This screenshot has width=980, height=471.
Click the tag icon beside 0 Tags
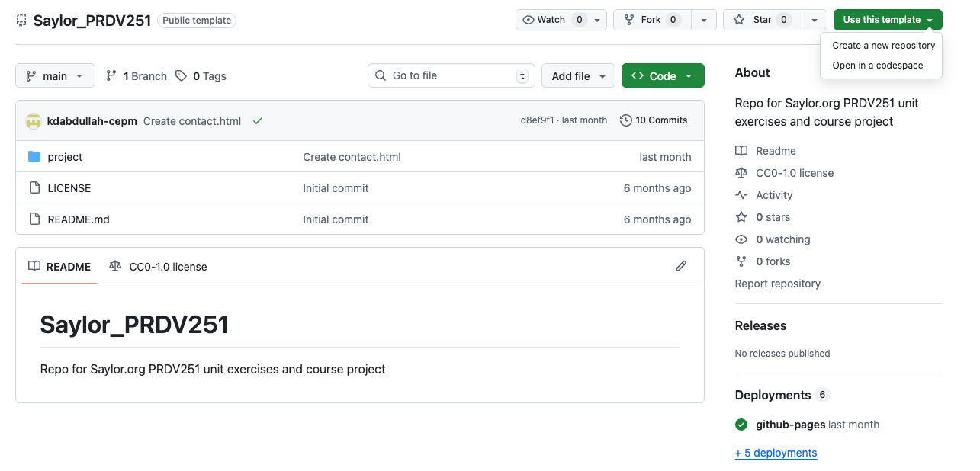click(181, 76)
